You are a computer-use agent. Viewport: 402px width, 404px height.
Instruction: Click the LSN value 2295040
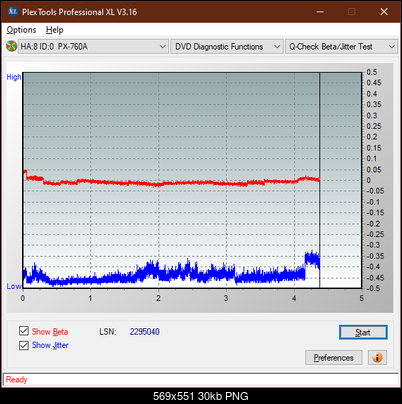point(145,332)
